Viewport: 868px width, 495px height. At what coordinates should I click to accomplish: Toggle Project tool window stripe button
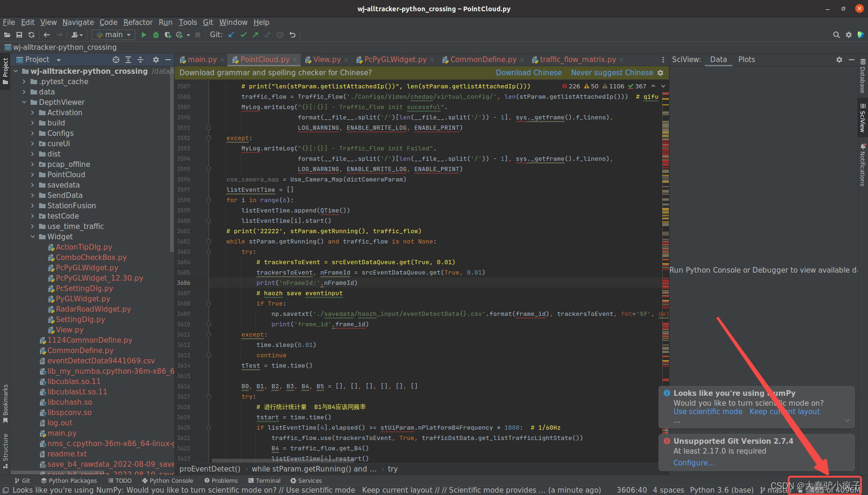pos(5,71)
